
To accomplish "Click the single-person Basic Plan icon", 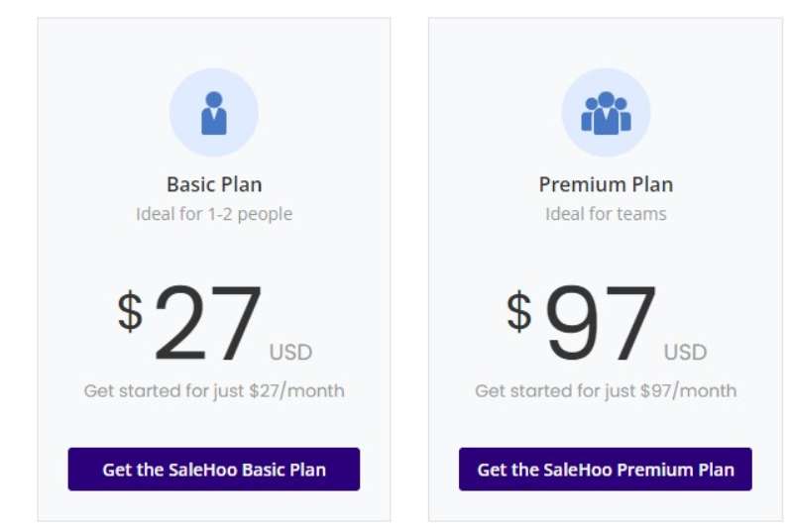I will click(x=214, y=113).
